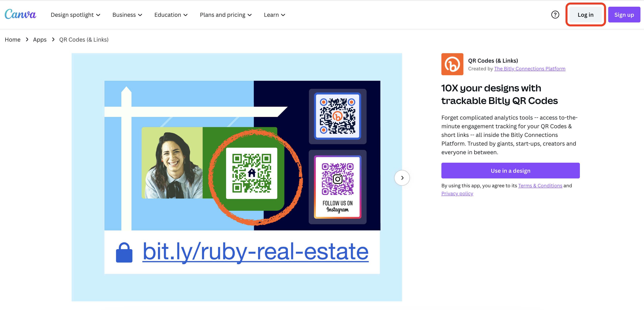This screenshot has height=310, width=644.
Task: Open the help question mark icon
Action: tap(555, 15)
